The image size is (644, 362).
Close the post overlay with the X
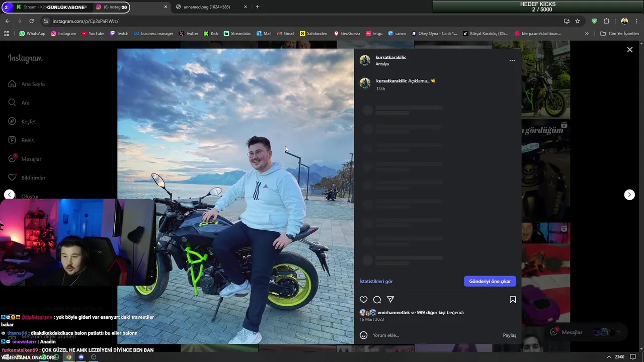tap(629, 49)
